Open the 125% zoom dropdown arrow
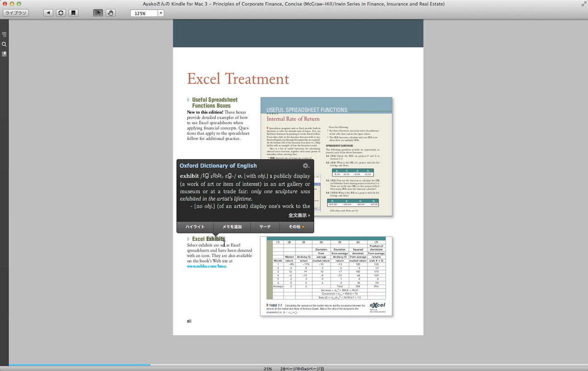Viewport: 588px width, 371px height. click(161, 13)
